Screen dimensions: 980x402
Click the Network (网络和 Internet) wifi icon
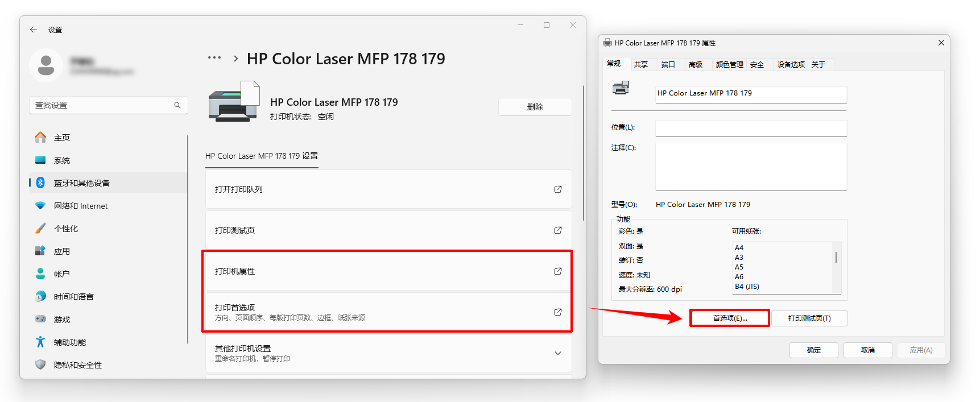pyautogui.click(x=40, y=206)
